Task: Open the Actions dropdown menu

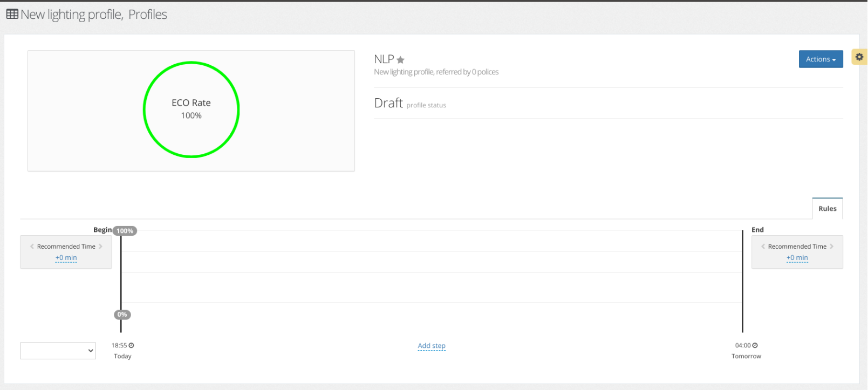Action: click(x=821, y=59)
